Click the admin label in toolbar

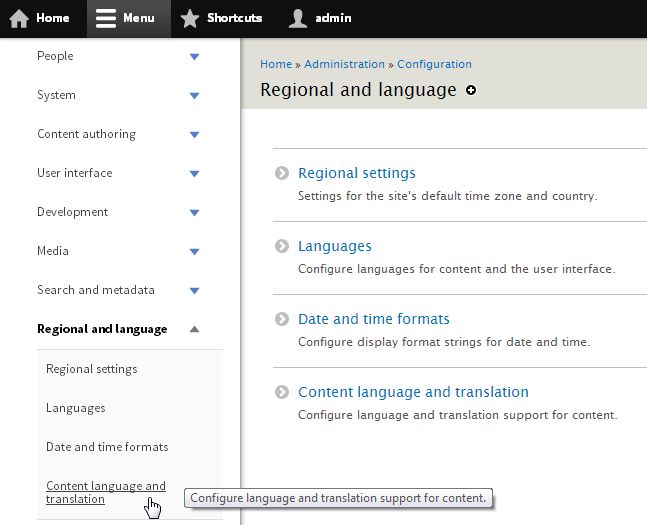(x=333, y=18)
